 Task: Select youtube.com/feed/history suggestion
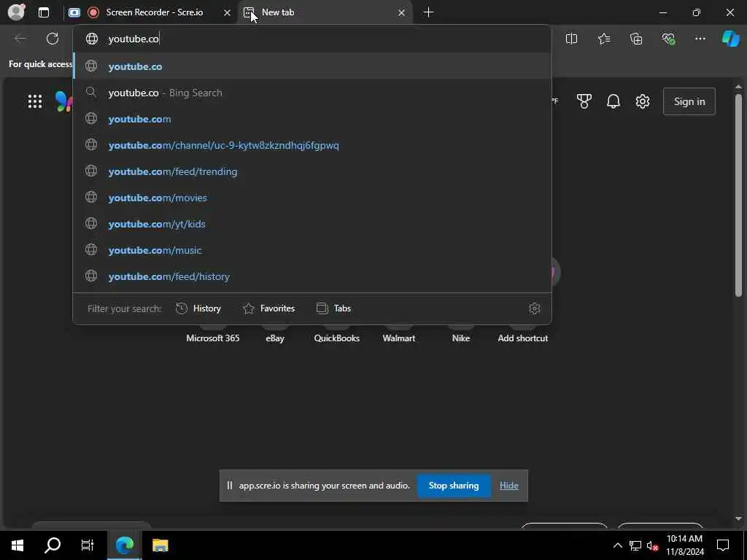click(x=312, y=276)
